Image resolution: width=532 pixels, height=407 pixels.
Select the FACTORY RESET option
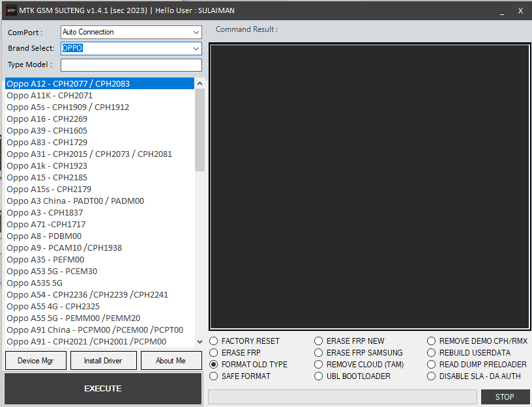click(x=214, y=341)
